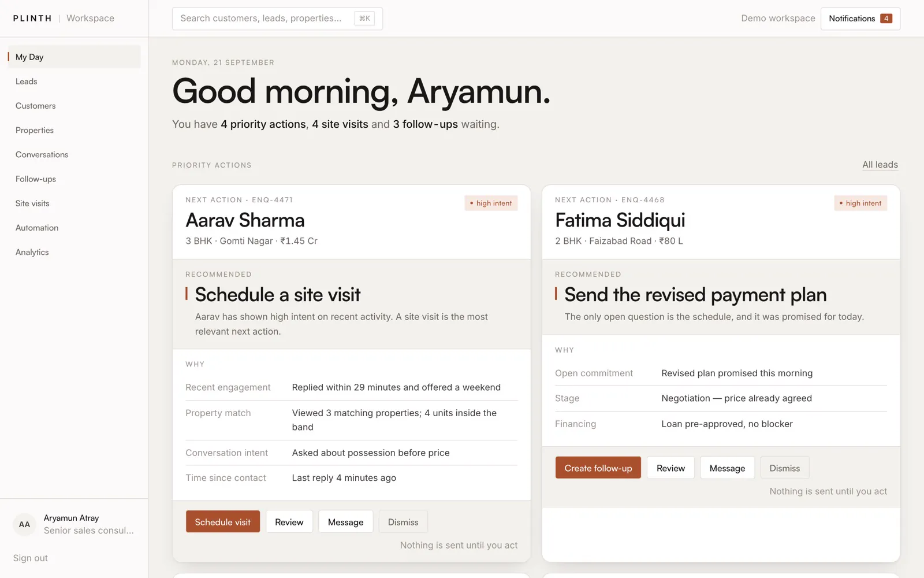924x578 pixels.
Task: Open the My Day page
Action: coord(74,57)
